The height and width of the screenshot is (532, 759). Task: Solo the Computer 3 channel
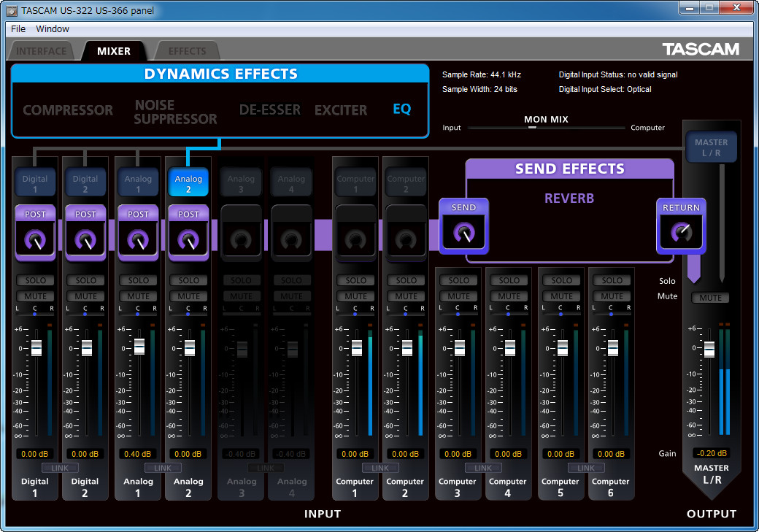[458, 280]
